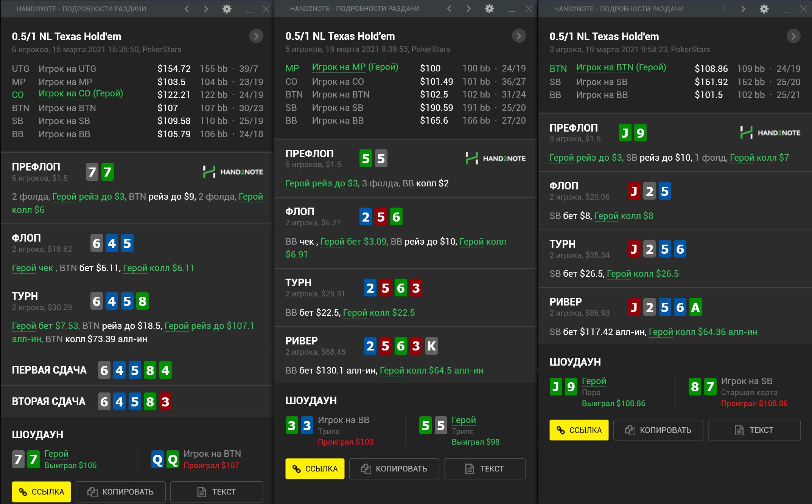Click Герой колл $8 in right flop
The width and height of the screenshot is (812, 504).
624,216
